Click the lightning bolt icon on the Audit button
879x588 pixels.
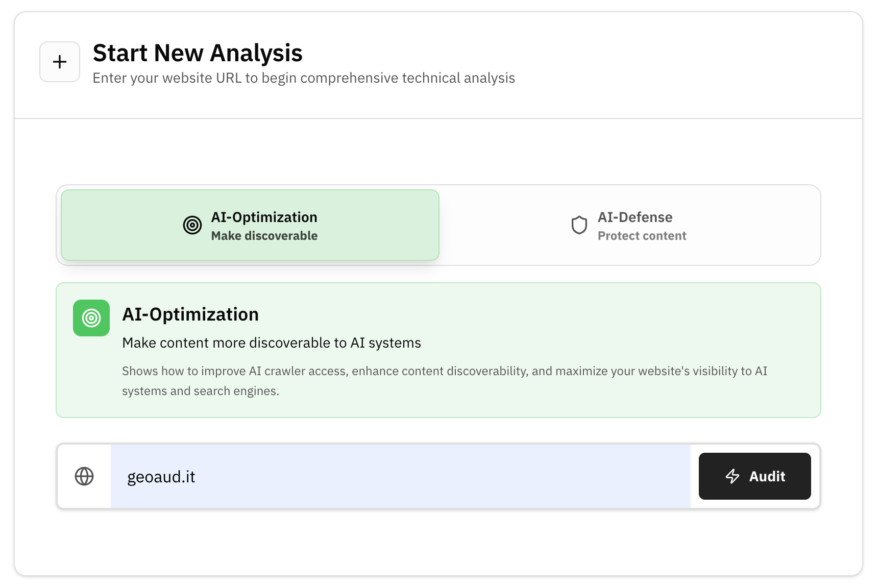732,476
